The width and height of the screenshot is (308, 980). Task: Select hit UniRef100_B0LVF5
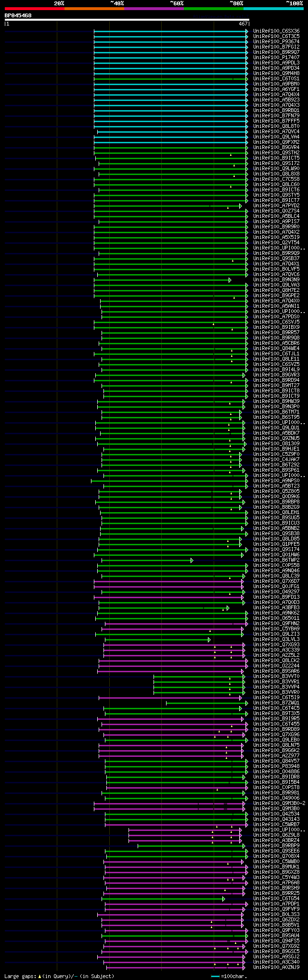(x=276, y=269)
